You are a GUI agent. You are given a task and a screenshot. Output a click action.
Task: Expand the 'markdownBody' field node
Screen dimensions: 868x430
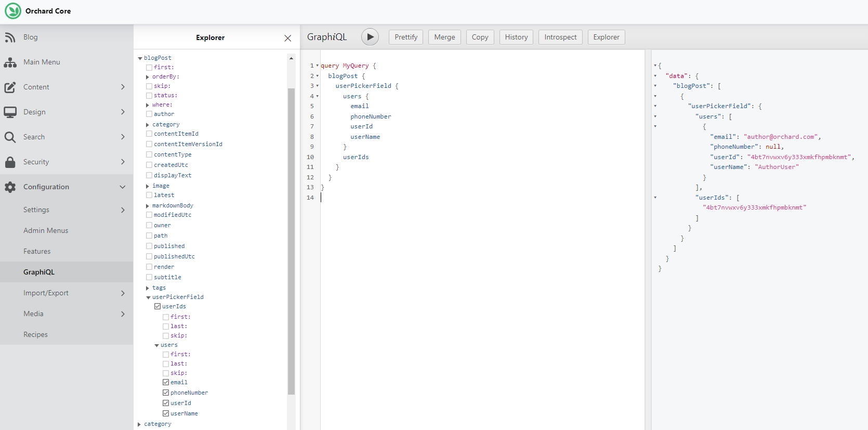pyautogui.click(x=148, y=206)
